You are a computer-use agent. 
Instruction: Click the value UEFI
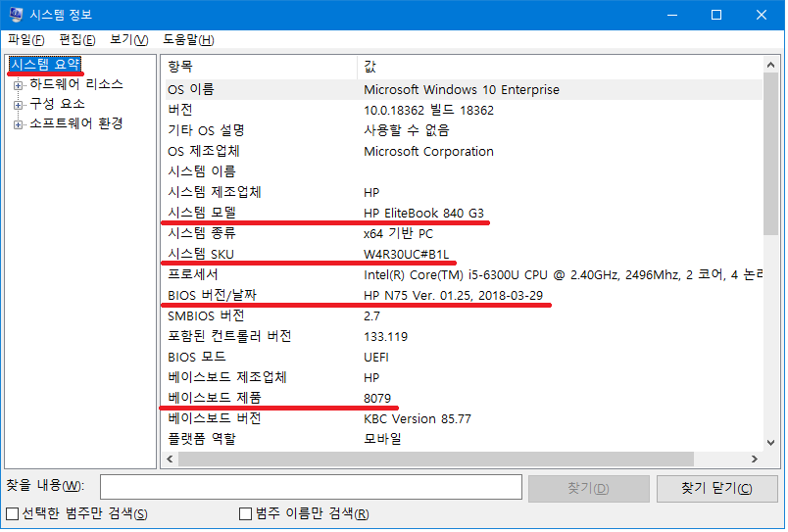click(x=376, y=358)
